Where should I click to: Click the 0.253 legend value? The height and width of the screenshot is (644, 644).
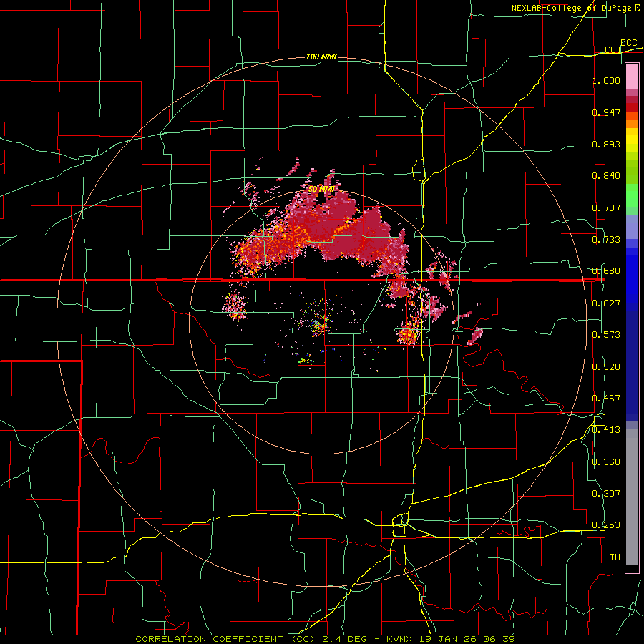point(606,525)
